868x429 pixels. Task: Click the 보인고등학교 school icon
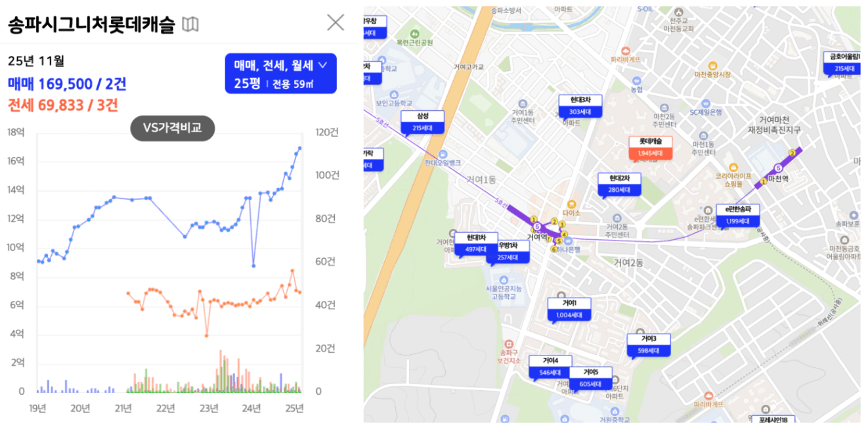(x=395, y=94)
